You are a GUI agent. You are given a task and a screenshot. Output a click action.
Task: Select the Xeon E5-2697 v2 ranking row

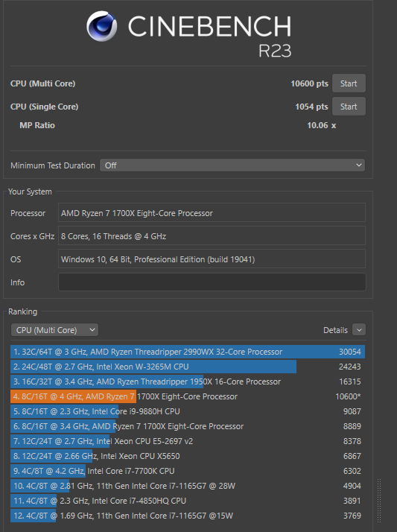(x=188, y=441)
